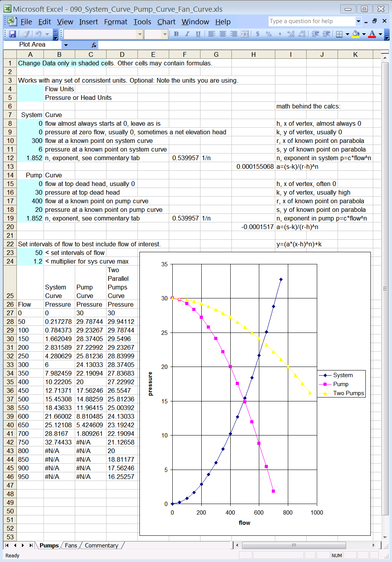Click the vertical scrollbar down arrow

pos(385,537)
